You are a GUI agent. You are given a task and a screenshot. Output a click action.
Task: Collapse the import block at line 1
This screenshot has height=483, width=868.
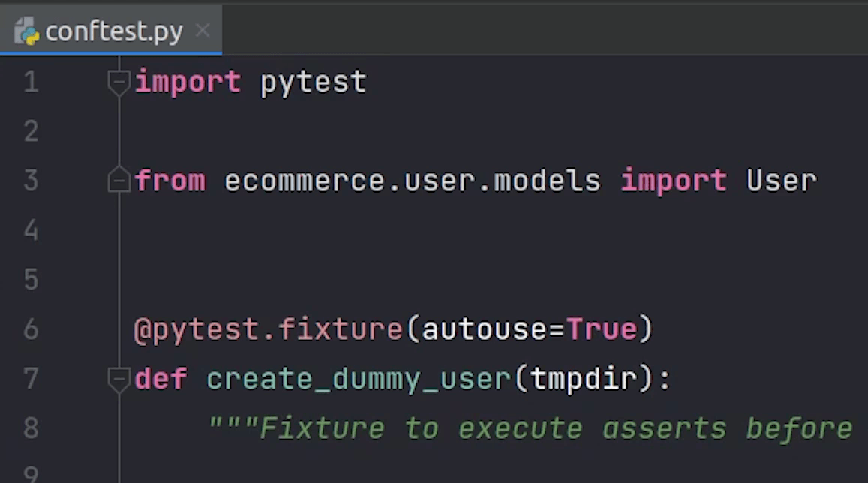point(119,82)
